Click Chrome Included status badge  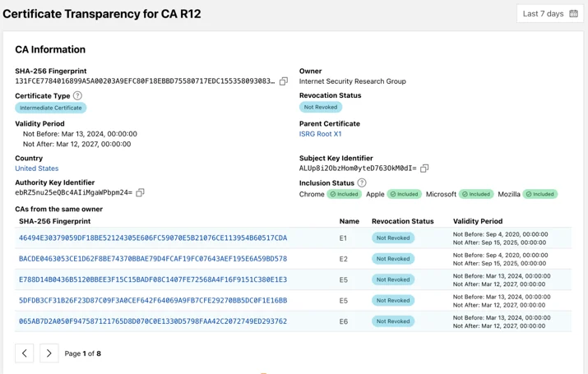(x=344, y=194)
